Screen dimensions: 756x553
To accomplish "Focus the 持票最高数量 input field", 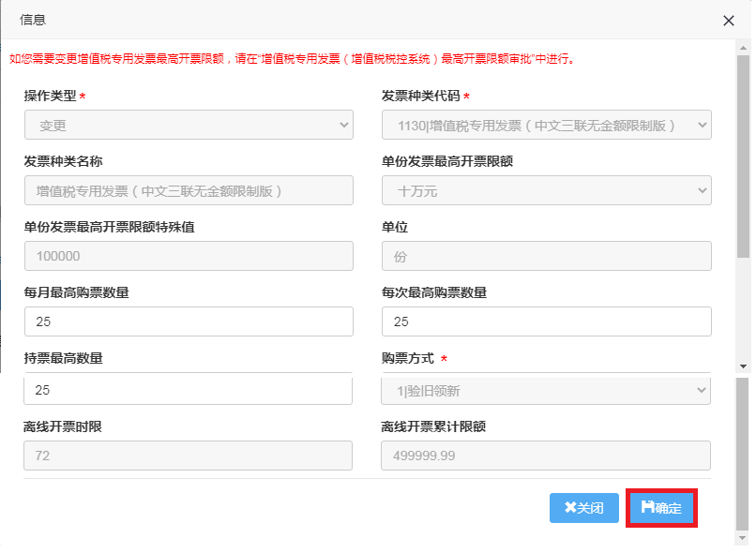I will click(188, 389).
